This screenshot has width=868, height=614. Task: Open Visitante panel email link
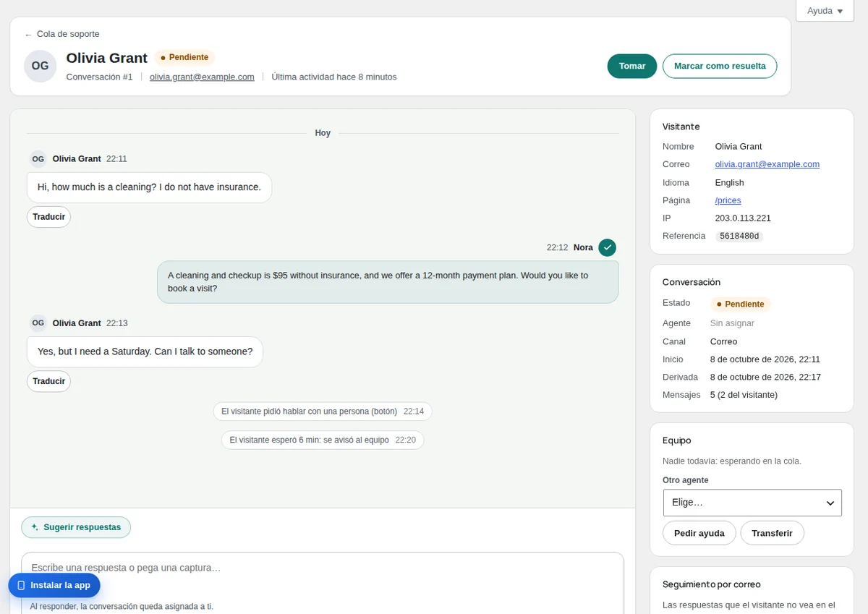[x=767, y=164]
